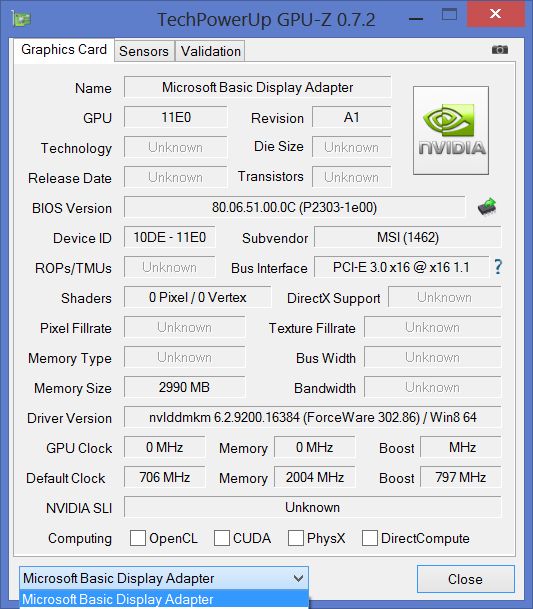Click the GPU field showing 11E0
Image resolution: width=533 pixels, height=609 pixels.
pos(176,117)
